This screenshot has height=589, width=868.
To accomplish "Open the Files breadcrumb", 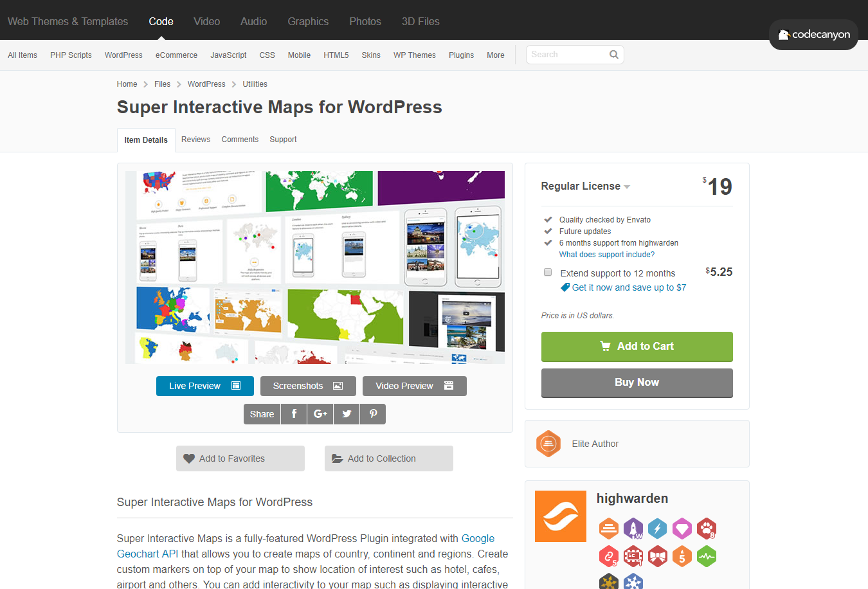I will (x=162, y=84).
